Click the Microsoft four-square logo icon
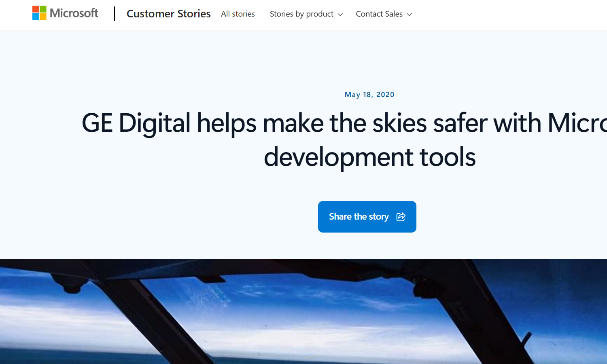Image resolution: width=607 pixels, height=364 pixels. (39, 13)
